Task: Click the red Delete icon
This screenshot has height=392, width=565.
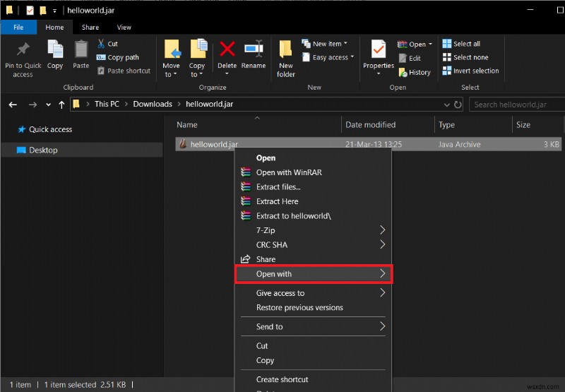Action: 227,55
